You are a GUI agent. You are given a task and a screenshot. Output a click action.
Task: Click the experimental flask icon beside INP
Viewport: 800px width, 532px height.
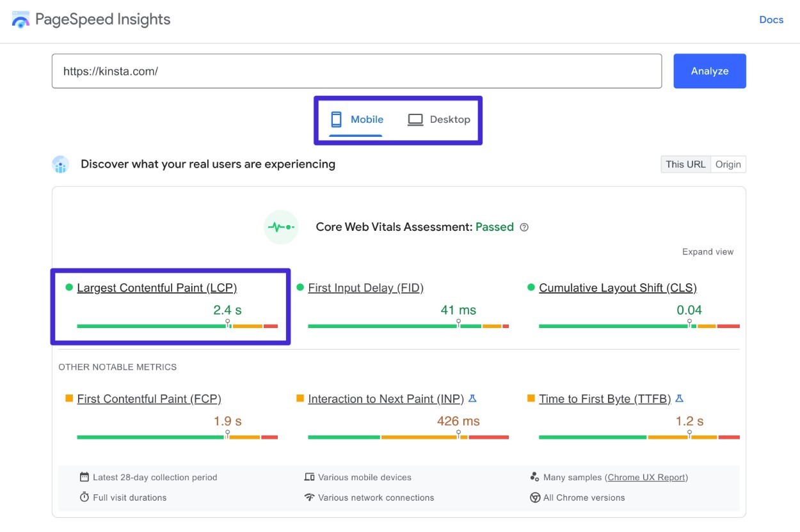click(472, 398)
